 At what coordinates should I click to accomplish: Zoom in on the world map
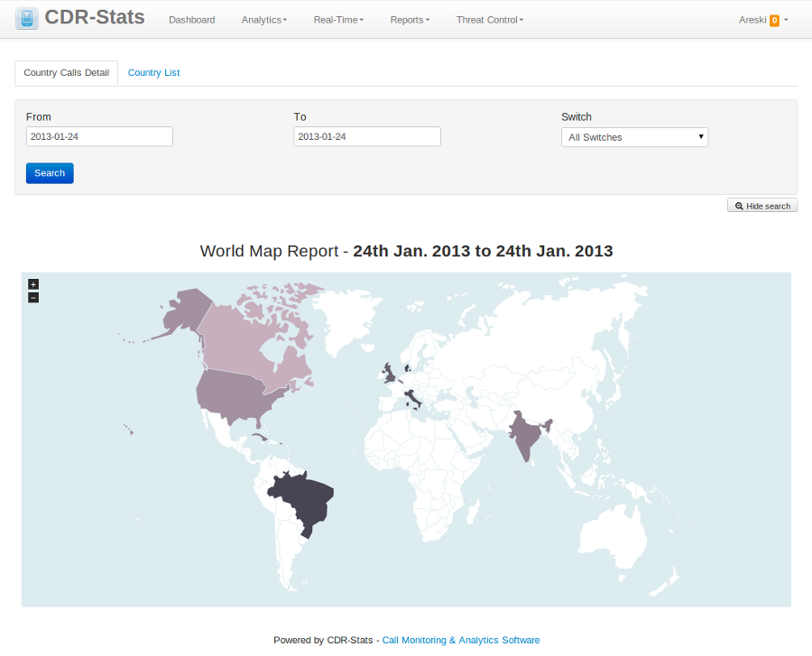point(33,284)
